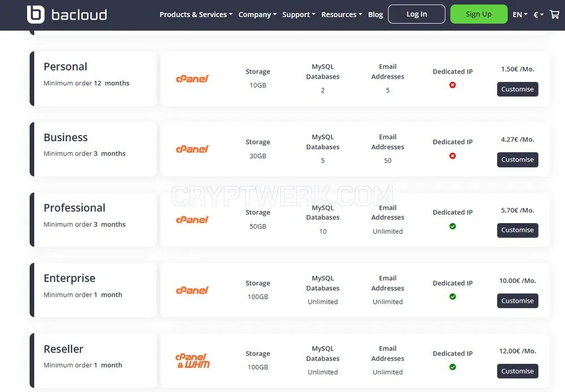Click Personal MySQL Databases label
Screen dimensions: 565x392
click(323, 72)
